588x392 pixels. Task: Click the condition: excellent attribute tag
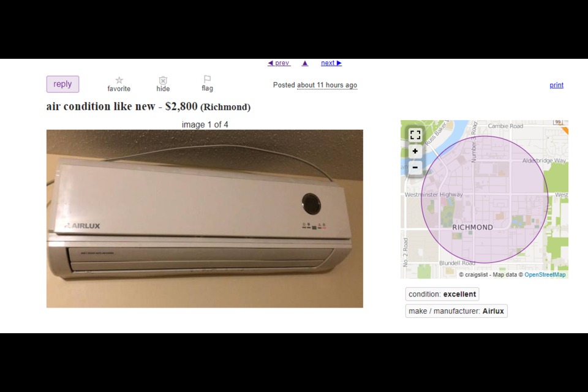[442, 294]
